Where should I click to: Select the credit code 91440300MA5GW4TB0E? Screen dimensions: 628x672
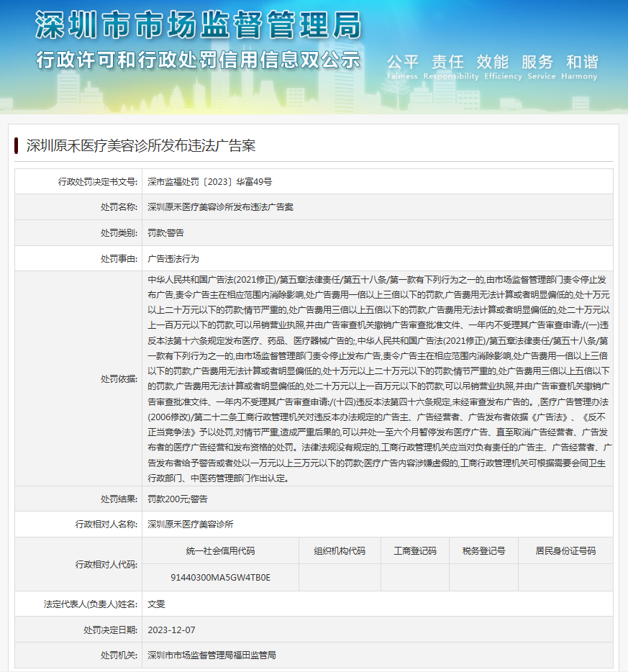[221, 577]
